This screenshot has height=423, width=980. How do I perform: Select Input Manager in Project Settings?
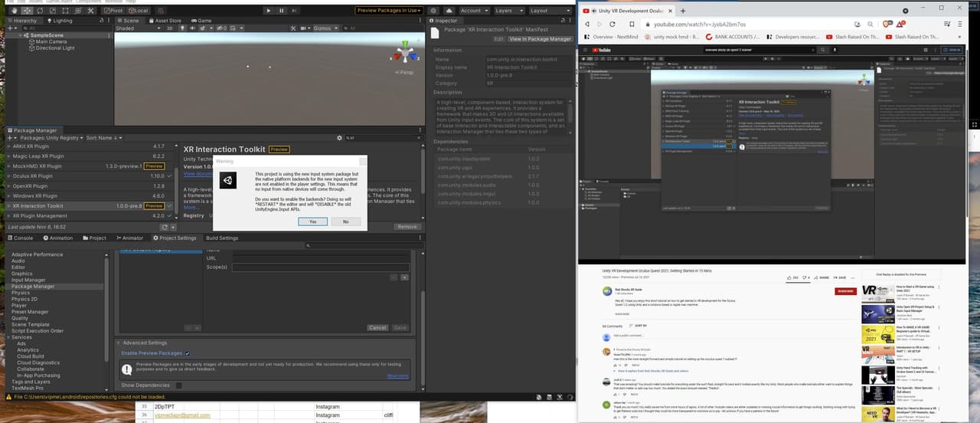tap(28, 280)
